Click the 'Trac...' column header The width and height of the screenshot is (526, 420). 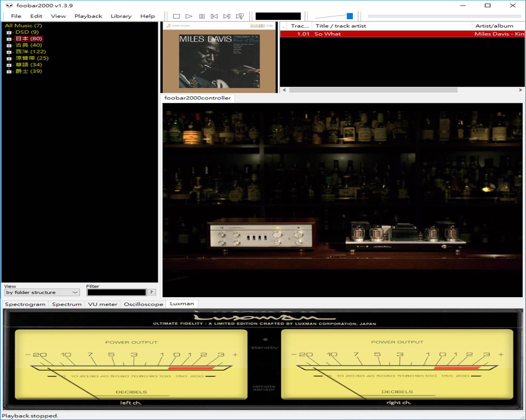click(299, 26)
